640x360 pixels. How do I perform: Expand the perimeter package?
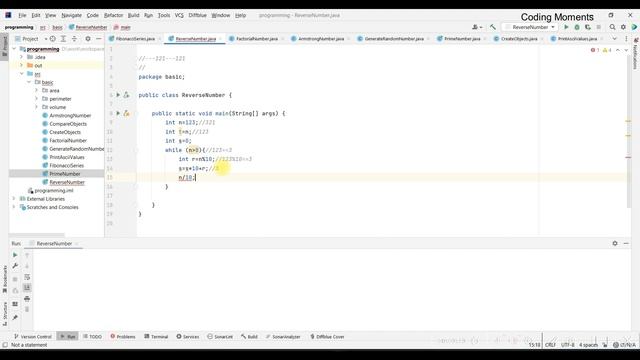tap(36, 99)
